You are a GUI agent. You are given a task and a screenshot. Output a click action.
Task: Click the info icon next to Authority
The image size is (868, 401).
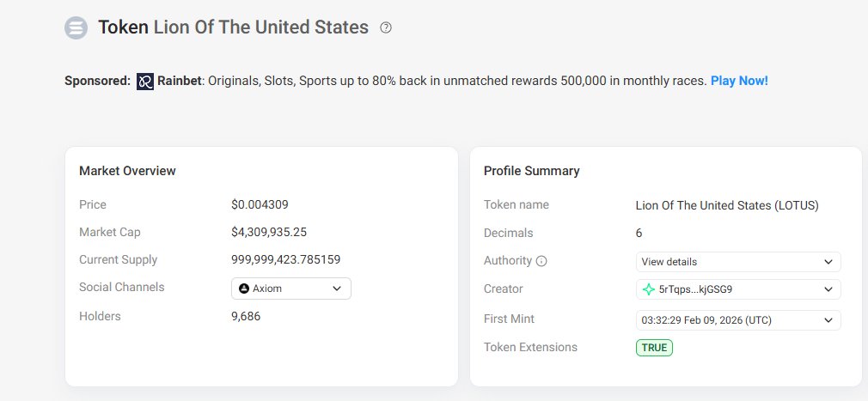(x=541, y=261)
